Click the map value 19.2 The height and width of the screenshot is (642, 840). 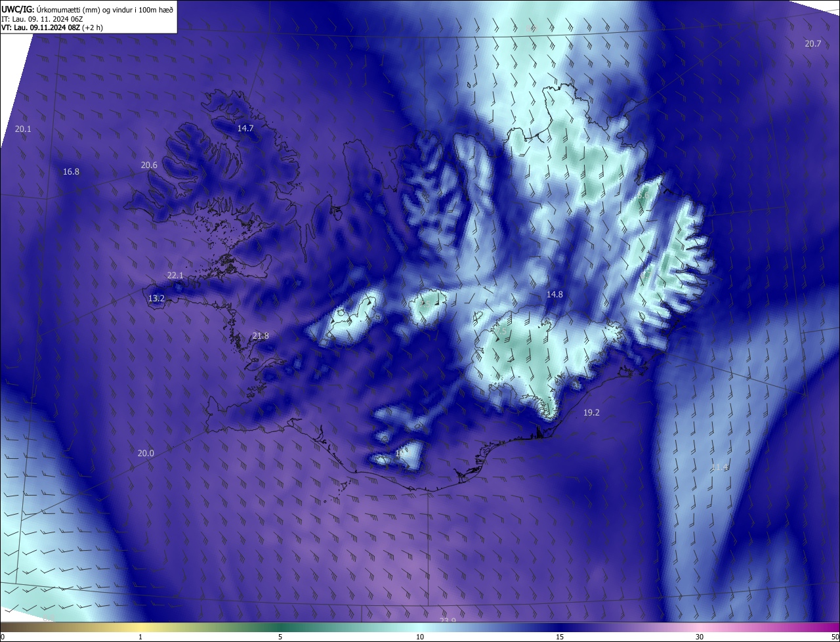click(x=591, y=413)
